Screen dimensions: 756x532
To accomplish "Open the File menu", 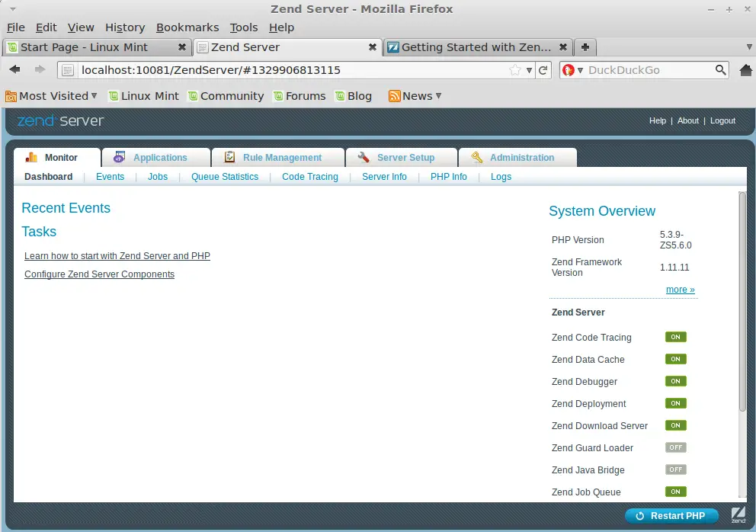I will (x=16, y=27).
